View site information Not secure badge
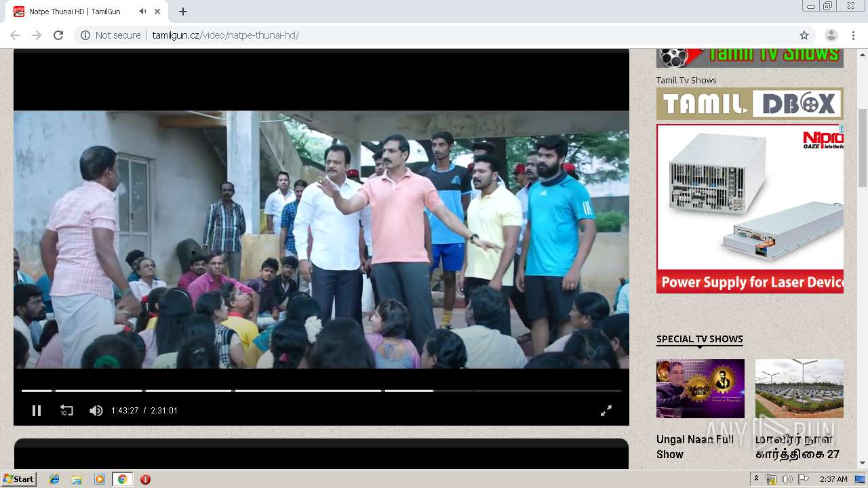The image size is (868, 488). [111, 35]
